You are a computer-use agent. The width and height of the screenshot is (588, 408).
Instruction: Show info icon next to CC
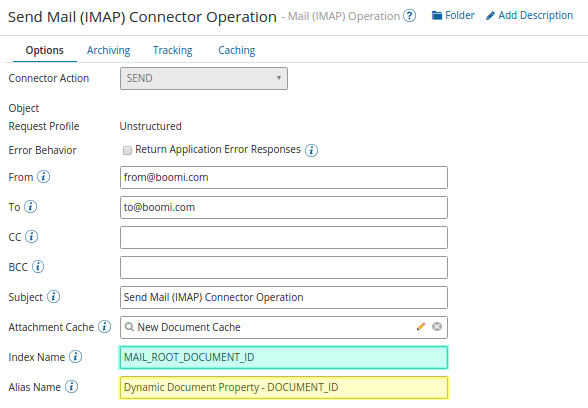32,237
